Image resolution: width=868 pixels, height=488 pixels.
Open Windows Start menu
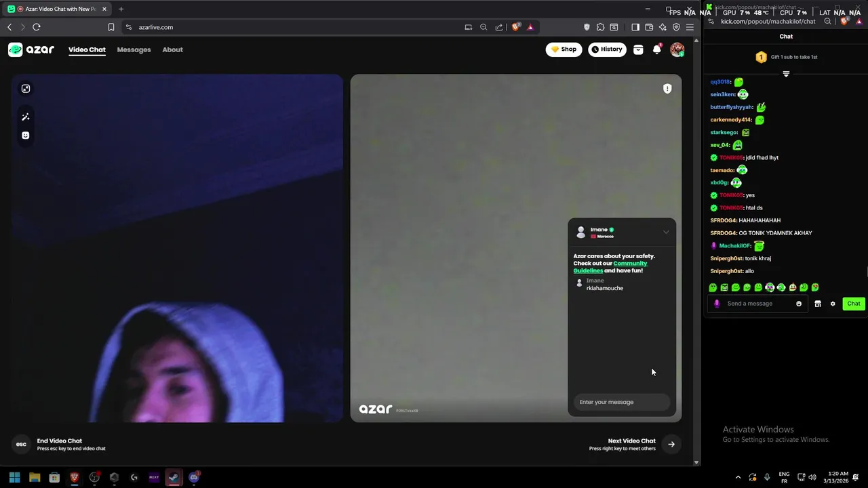[15, 477]
